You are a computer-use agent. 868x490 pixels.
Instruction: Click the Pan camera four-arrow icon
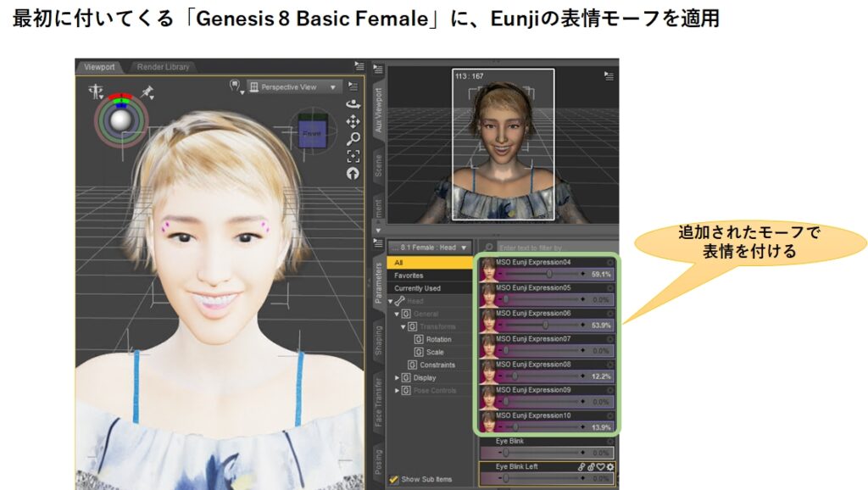[x=353, y=121]
